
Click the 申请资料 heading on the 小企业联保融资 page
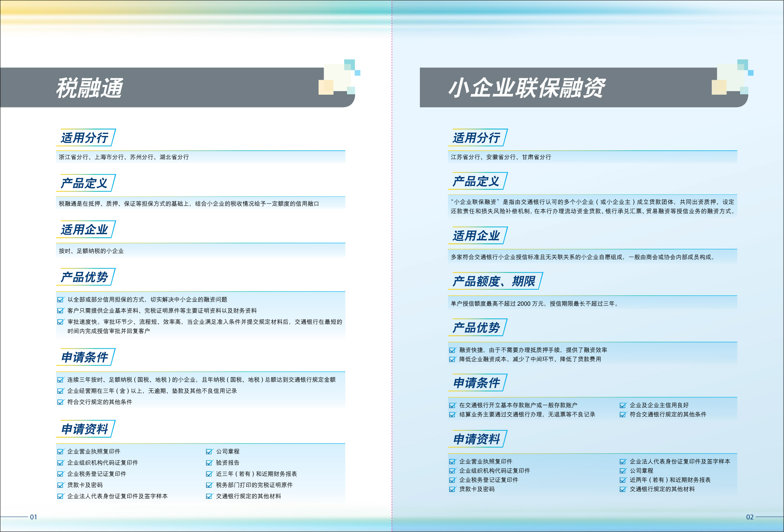coord(476,439)
